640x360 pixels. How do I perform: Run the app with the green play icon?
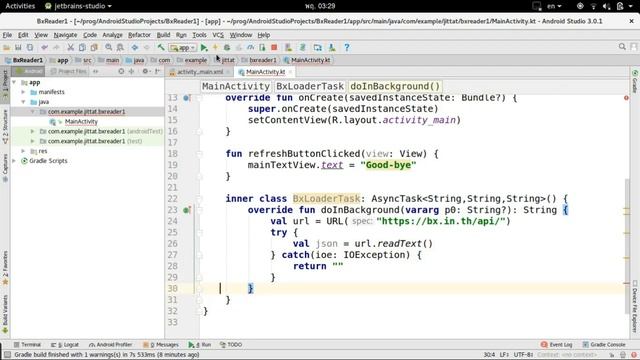click(x=204, y=48)
